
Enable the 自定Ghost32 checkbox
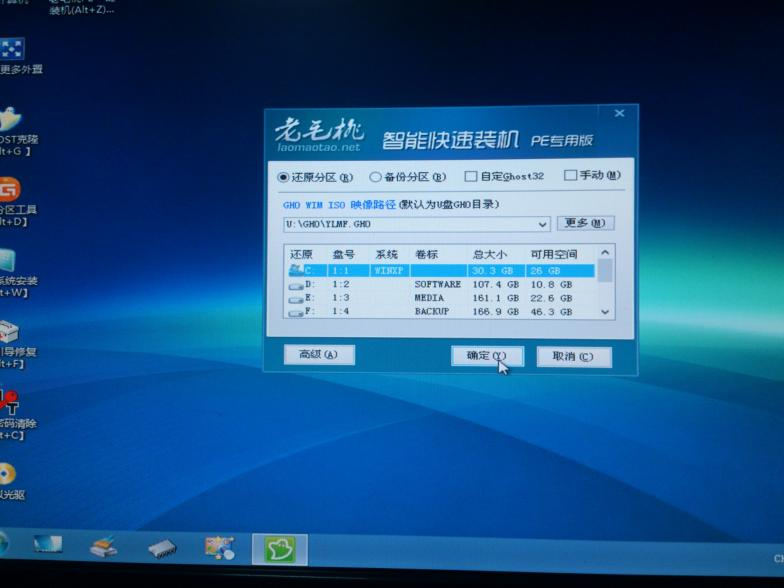pos(471,177)
